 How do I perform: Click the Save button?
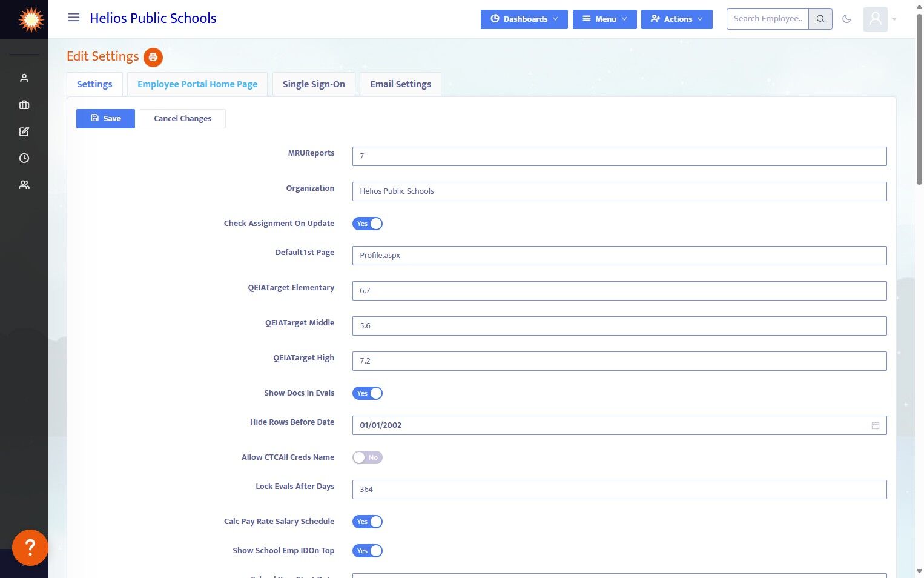(105, 119)
